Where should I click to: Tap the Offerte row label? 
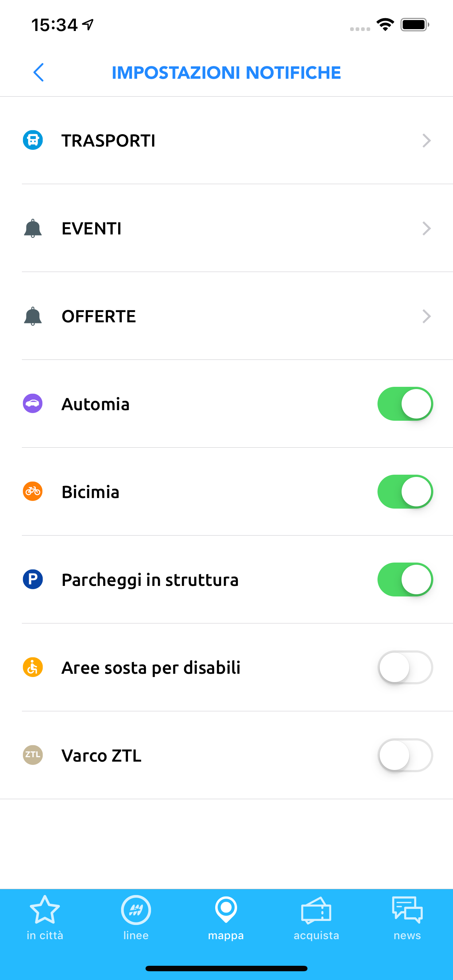[98, 316]
